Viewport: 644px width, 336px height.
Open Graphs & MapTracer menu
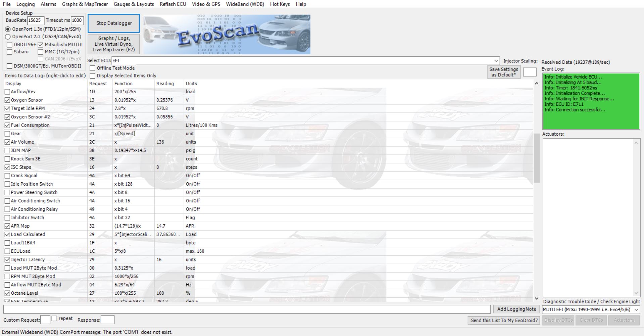coord(85,4)
